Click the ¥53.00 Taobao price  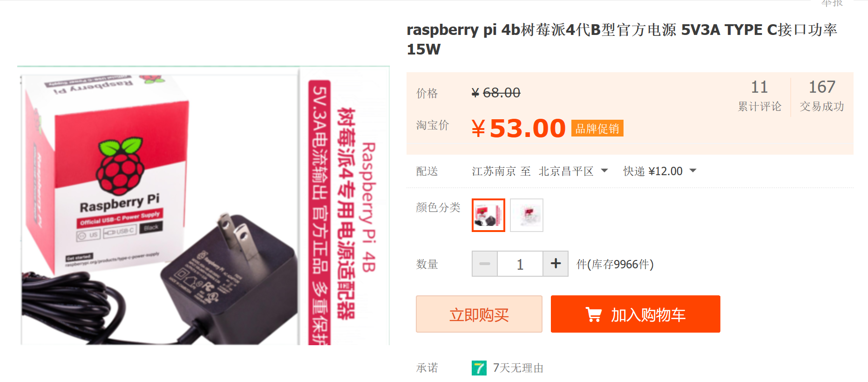(518, 128)
